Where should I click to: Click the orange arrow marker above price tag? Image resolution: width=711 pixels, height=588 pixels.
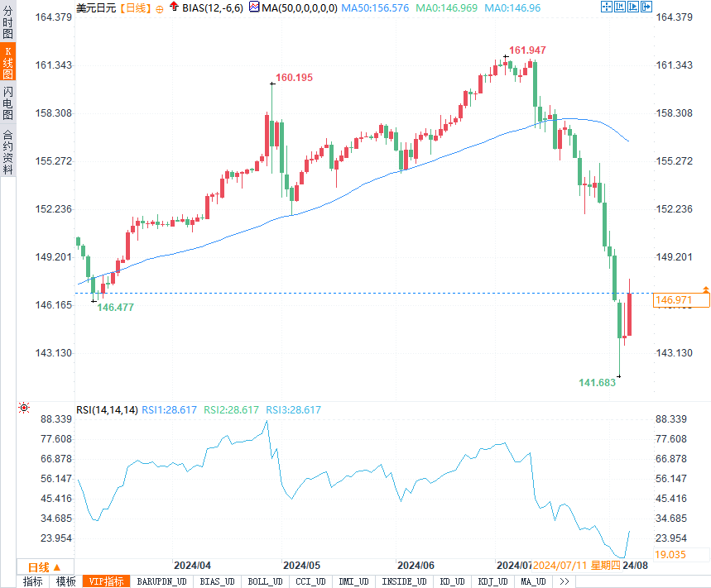pos(705,289)
